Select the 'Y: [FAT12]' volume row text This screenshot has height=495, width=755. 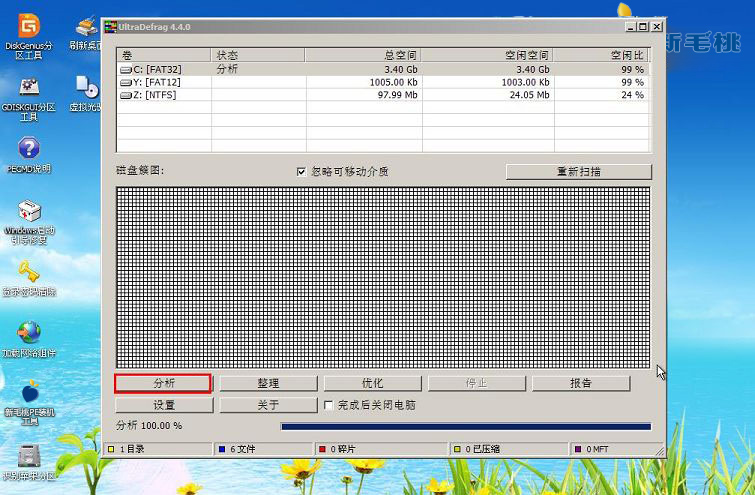(x=157, y=83)
